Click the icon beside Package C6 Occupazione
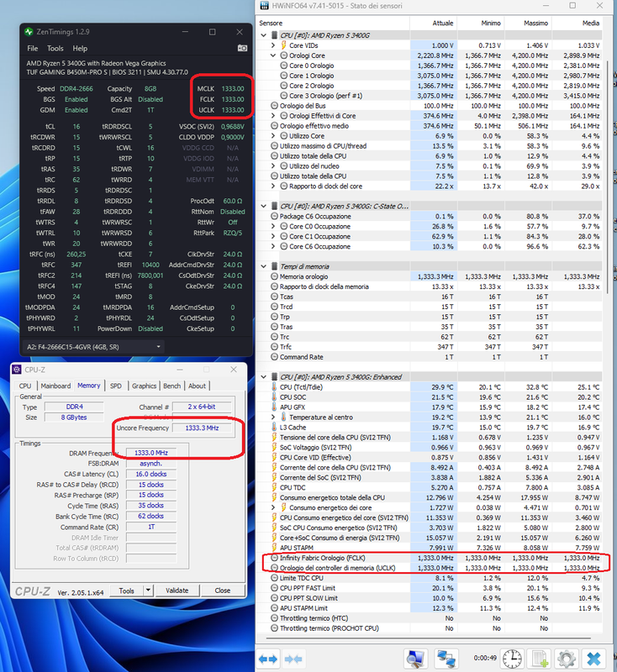Image resolution: width=617 pixels, height=672 pixels. pyautogui.click(x=274, y=217)
